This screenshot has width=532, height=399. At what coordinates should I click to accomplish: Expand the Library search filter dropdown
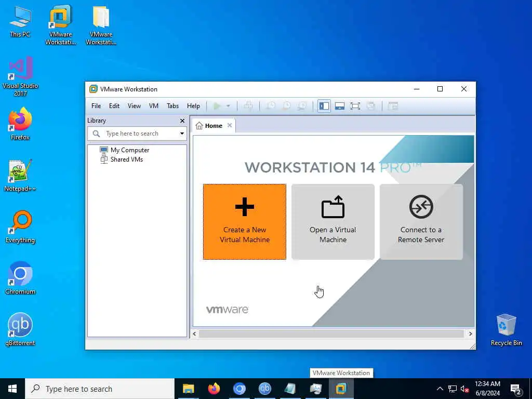182,134
